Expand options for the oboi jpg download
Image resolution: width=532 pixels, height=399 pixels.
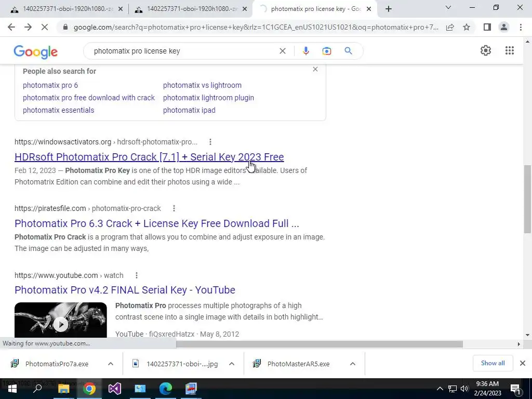pyautogui.click(x=232, y=364)
